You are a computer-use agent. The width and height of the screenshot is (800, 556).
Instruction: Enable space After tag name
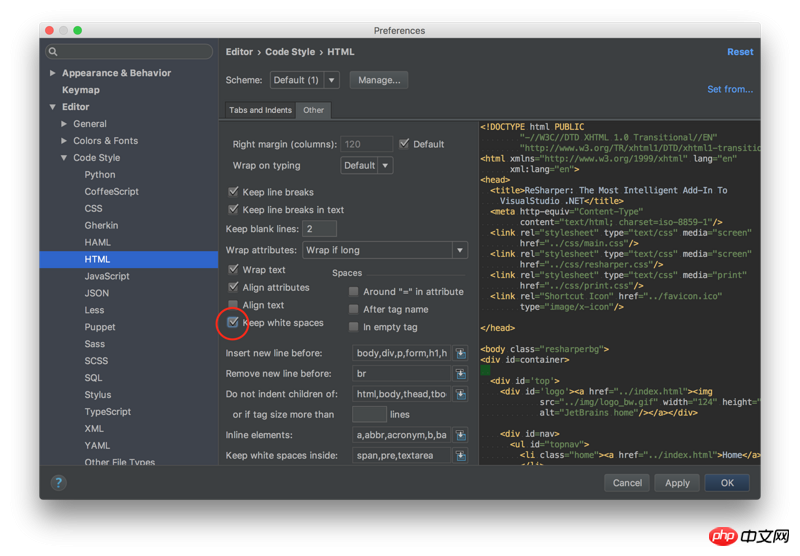coord(353,309)
